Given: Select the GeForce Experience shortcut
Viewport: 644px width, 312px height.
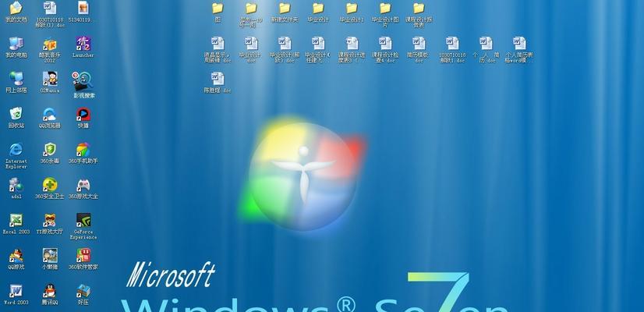Looking at the screenshot, I should click(x=83, y=226).
